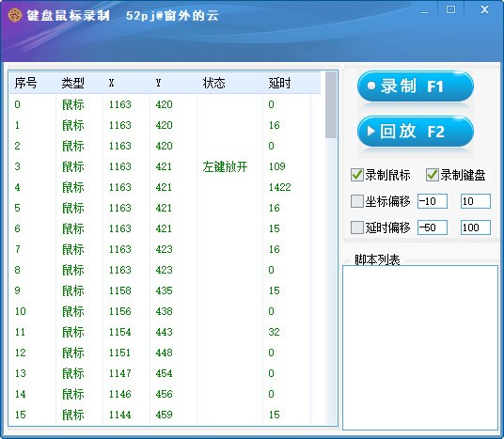Click the delay offset field showing -50
The image size is (504, 439).
433,227
